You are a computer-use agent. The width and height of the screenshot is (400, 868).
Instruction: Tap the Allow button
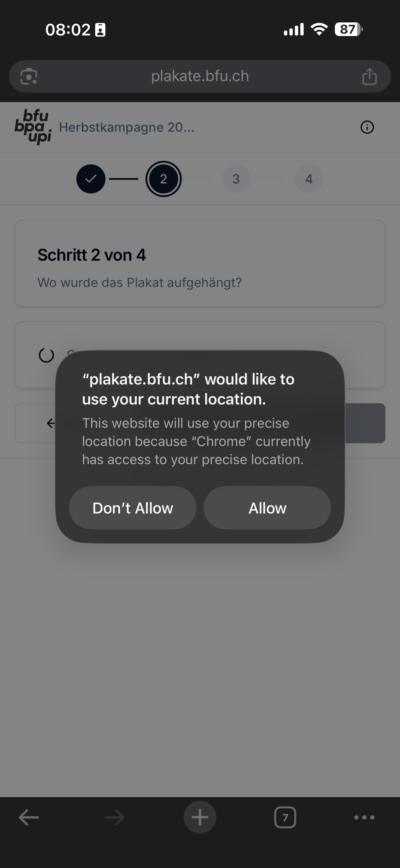click(267, 507)
